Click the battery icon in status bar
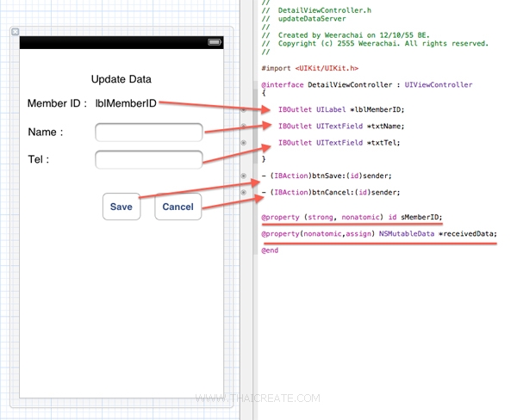This screenshot has width=517, height=420. tap(213, 42)
